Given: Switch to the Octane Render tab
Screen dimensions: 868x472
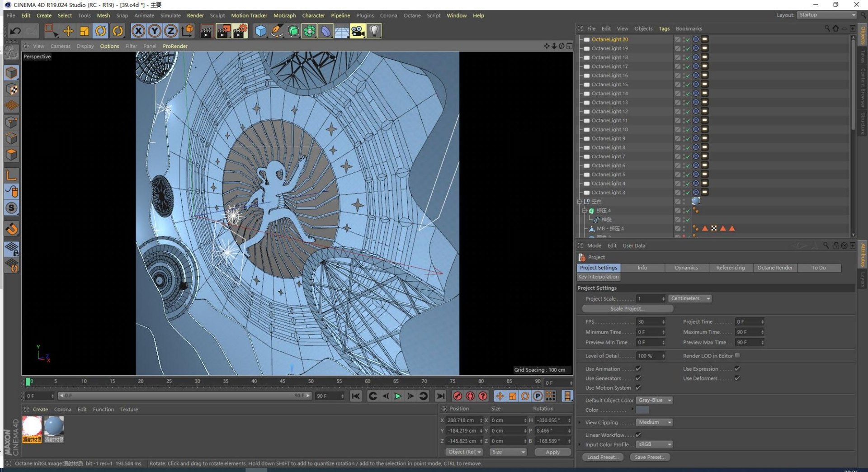Looking at the screenshot, I should pyautogui.click(x=774, y=268).
